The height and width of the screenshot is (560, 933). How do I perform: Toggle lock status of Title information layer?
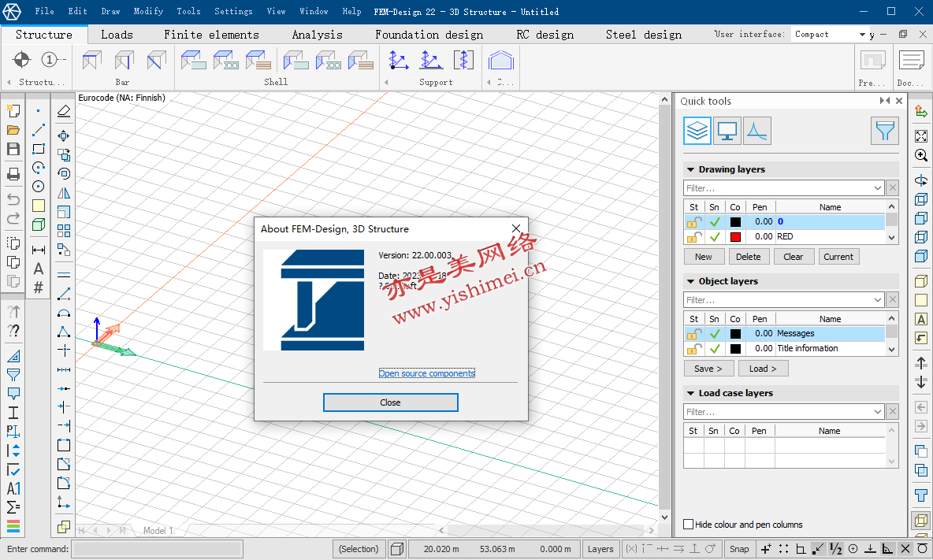pos(693,348)
